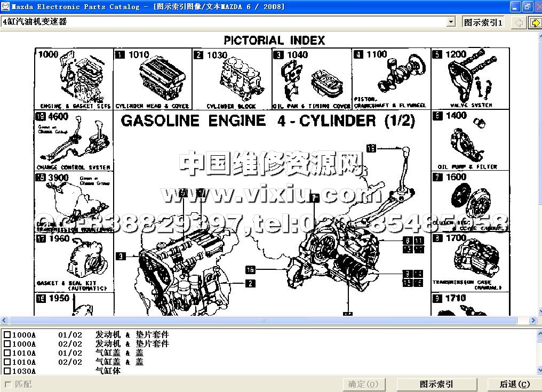Select the 1400 Oil Pump & Filter tile
The width and height of the screenshot is (542, 392).
(470, 140)
